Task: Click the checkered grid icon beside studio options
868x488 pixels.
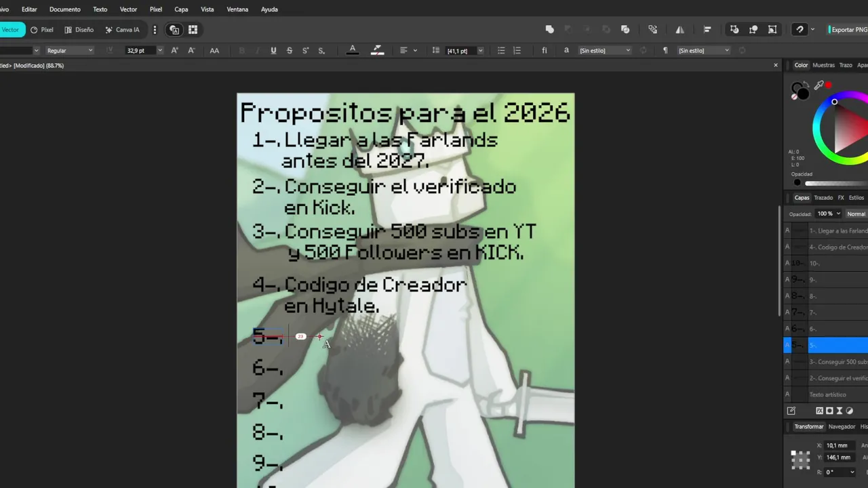Action: click(x=193, y=30)
